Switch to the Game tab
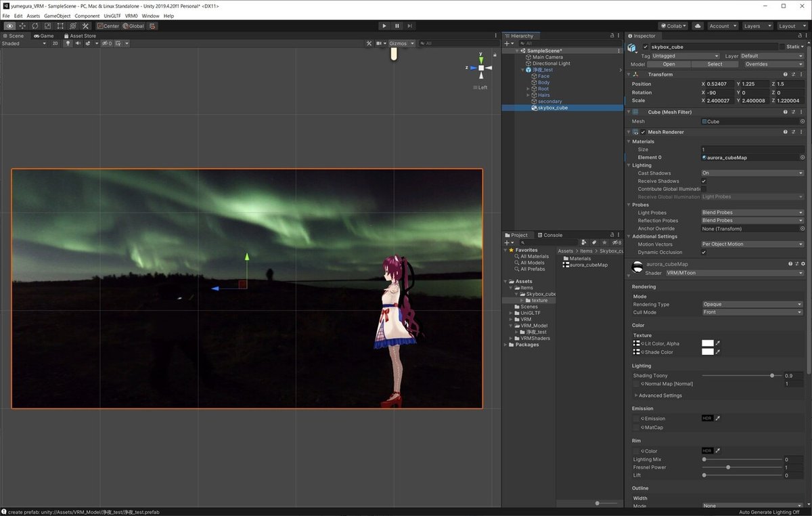 click(x=45, y=36)
